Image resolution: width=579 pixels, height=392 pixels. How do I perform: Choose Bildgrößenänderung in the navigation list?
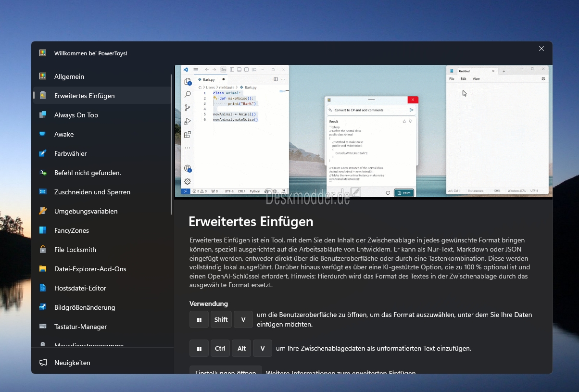pyautogui.click(x=101, y=307)
